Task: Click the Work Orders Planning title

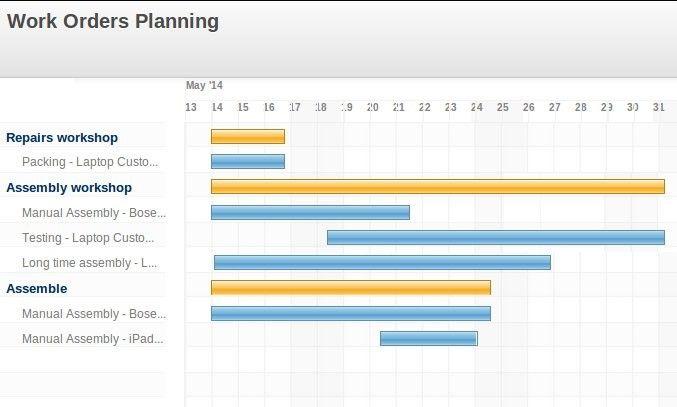Action: pos(113,21)
